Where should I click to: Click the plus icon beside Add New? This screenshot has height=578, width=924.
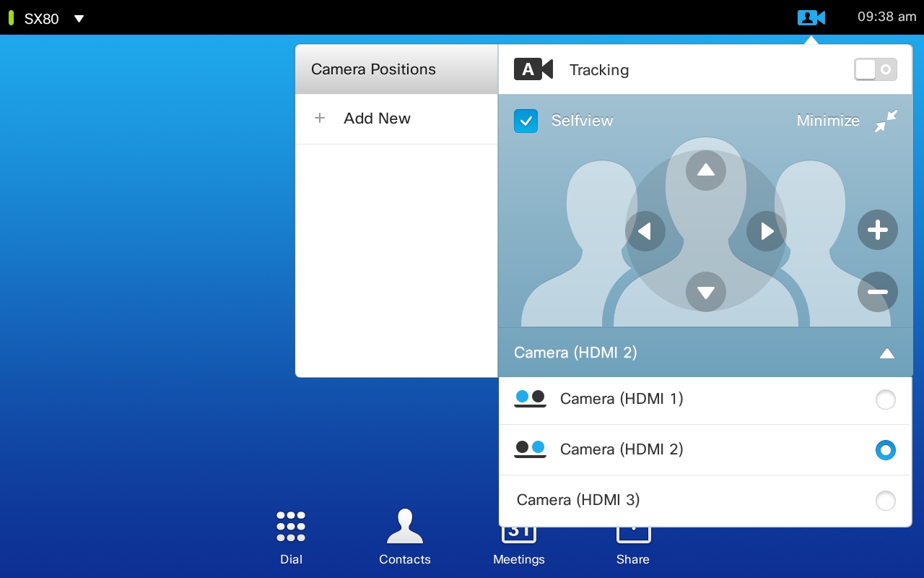tap(320, 118)
